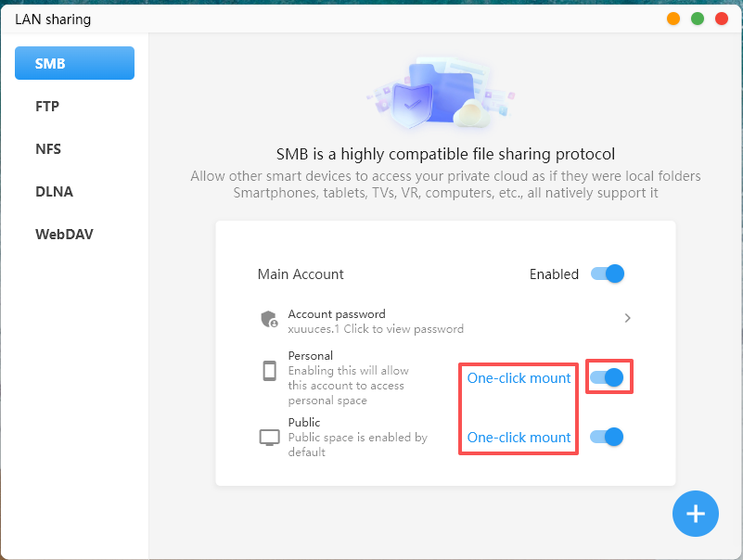
Task: Select the SMB sharing tab
Action: [74, 63]
